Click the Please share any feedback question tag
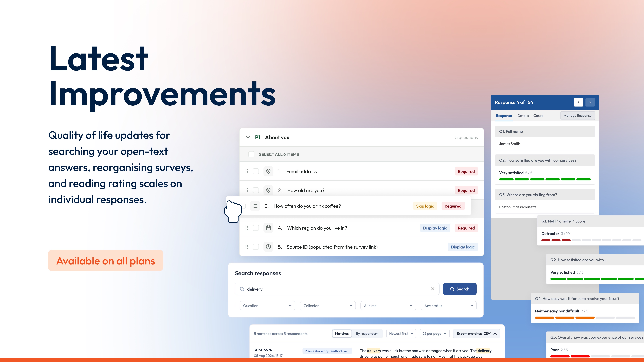 tap(327, 351)
